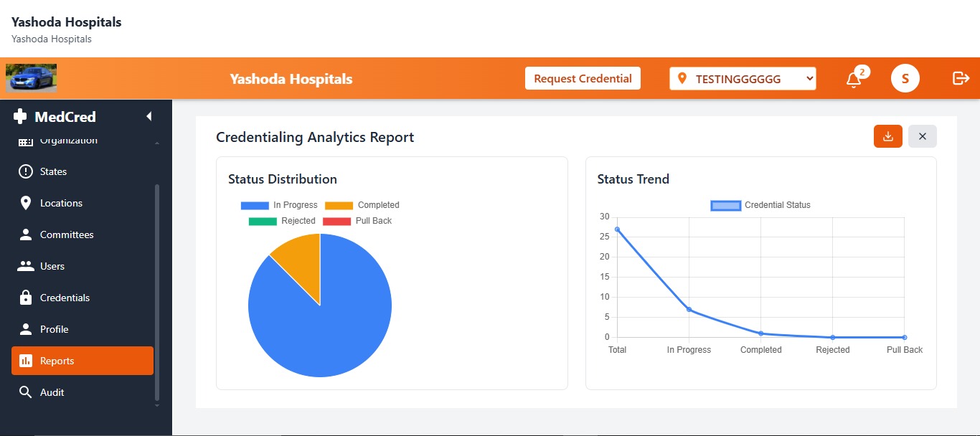The height and width of the screenshot is (436, 980).
Task: Click the Yashoda Hospitals orange header title
Action: click(x=291, y=79)
